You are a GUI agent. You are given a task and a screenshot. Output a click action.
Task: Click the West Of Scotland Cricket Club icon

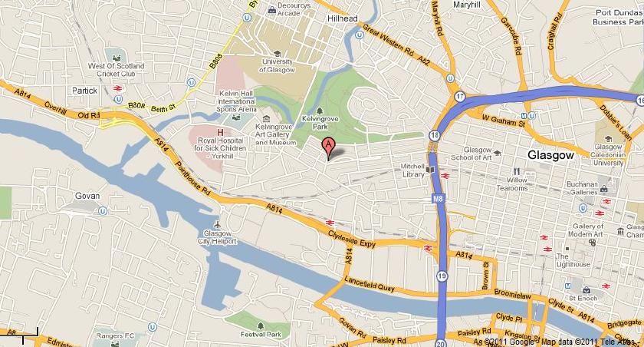pos(117,58)
